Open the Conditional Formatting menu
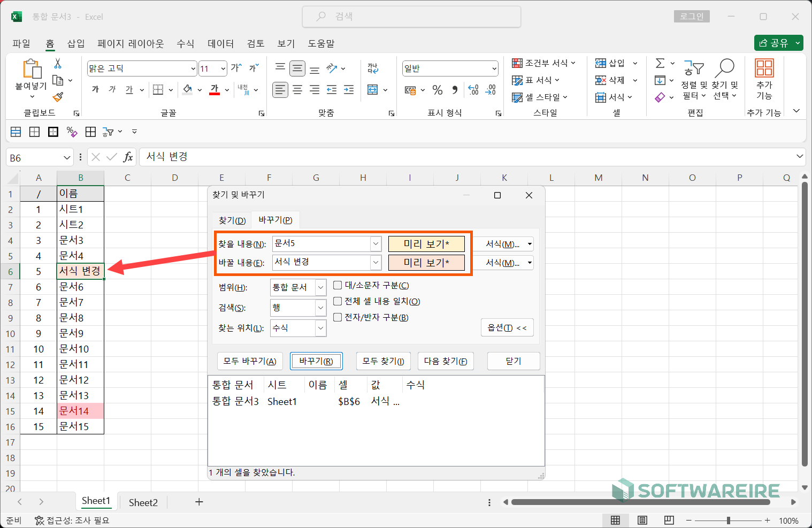The width and height of the screenshot is (812, 528). pyautogui.click(x=543, y=63)
